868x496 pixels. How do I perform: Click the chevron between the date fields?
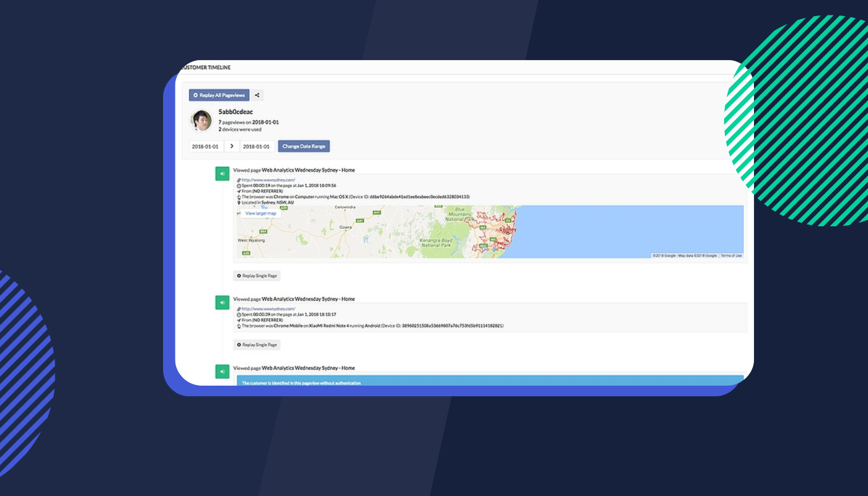point(231,145)
